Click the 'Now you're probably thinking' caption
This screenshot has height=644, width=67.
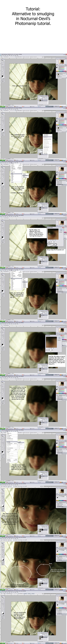(x=18, y=393)
